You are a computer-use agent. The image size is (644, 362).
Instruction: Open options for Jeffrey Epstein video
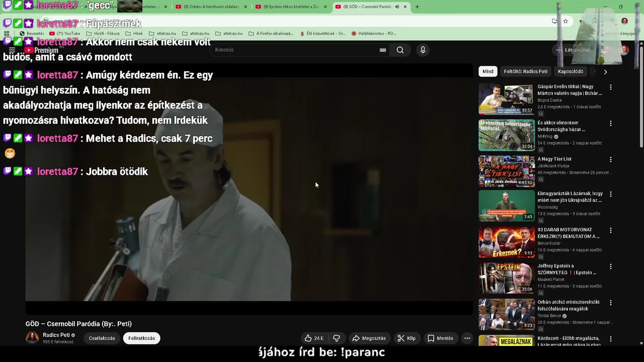[611, 266]
